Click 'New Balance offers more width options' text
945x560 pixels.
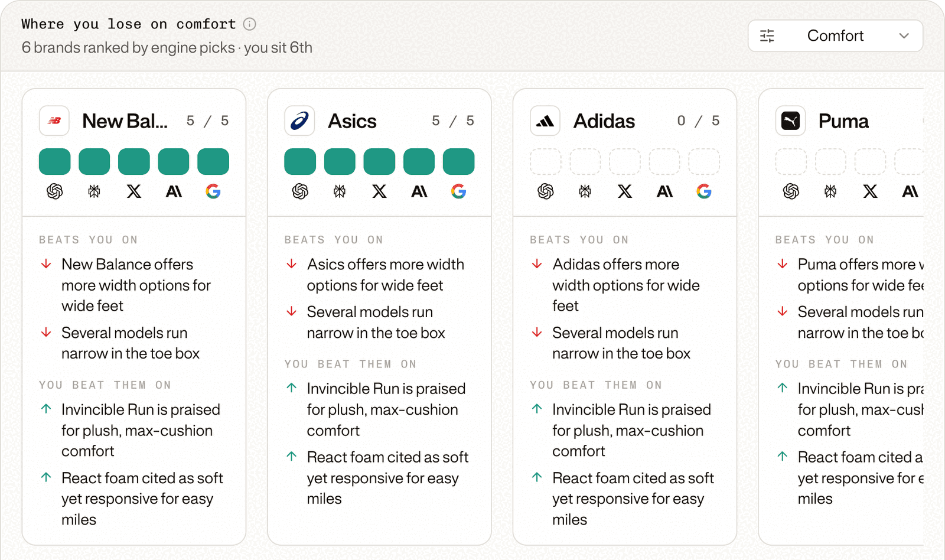click(x=136, y=285)
